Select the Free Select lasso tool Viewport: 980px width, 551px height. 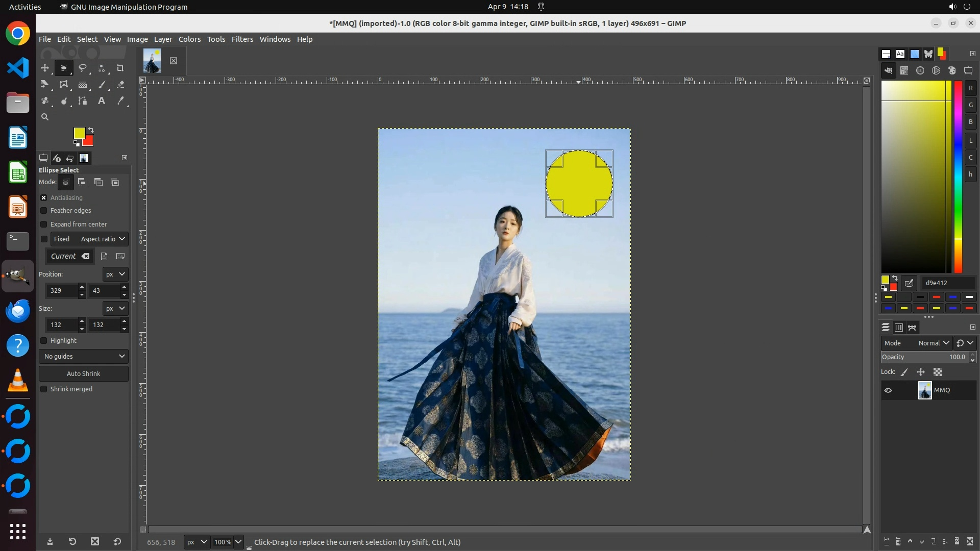coord(83,68)
